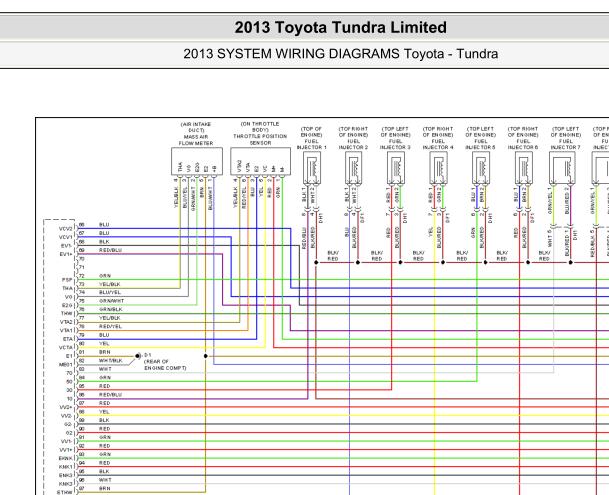Image resolution: width=609 pixels, height=495 pixels.
Task: Click the KNK1 terminal label
Action: (66, 467)
